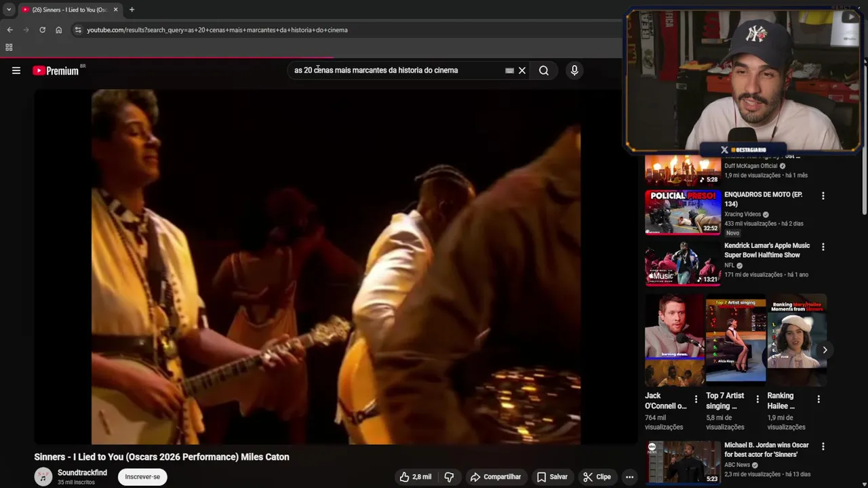The image size is (868, 488).
Task: Open Kendrick Lamar's Halftime Show thumbnail
Action: (683, 264)
